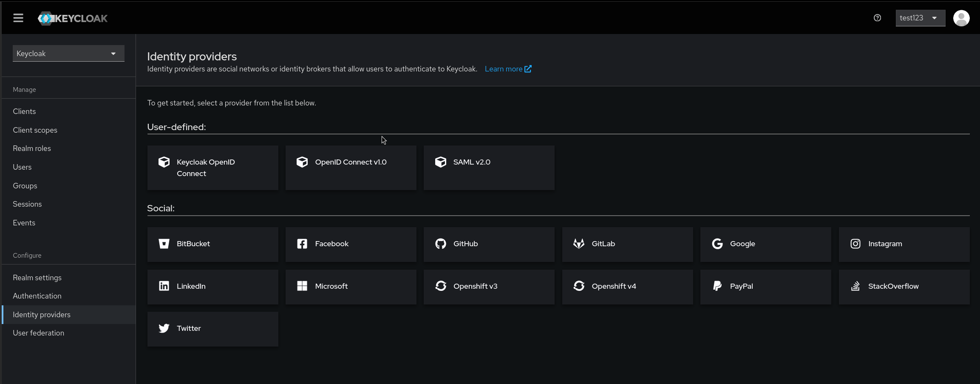Click the GitHub octocat icon

point(441,244)
